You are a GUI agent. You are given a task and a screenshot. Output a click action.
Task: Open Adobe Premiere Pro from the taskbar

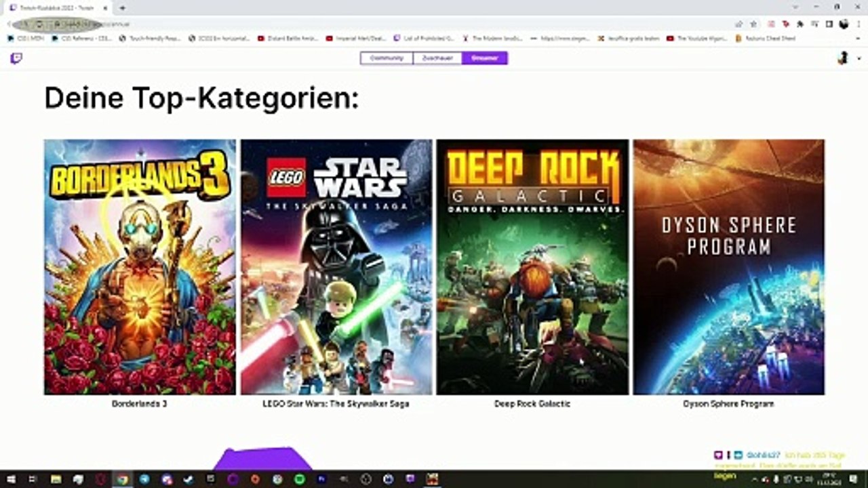pos(321,479)
